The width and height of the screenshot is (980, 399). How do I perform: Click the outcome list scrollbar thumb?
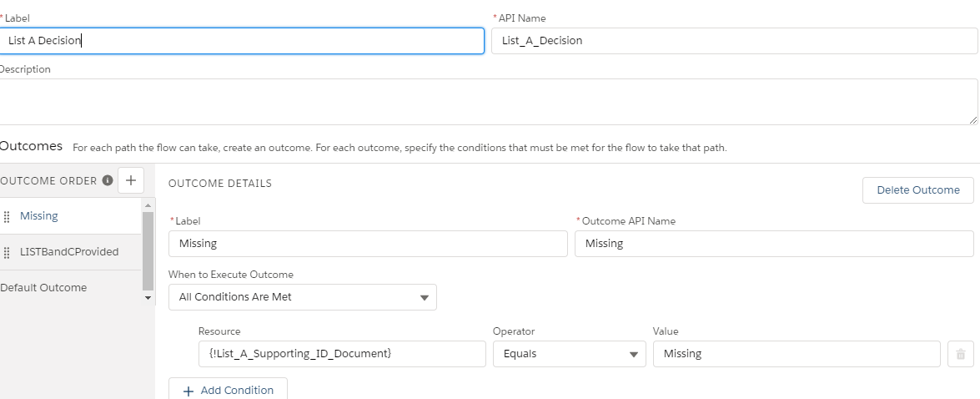pos(148,249)
